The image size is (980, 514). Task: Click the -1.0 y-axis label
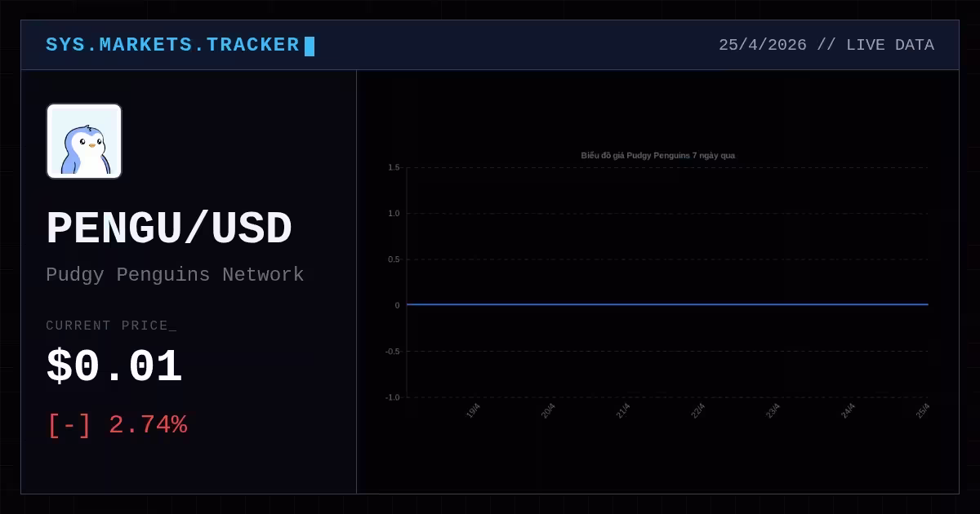[393, 397]
